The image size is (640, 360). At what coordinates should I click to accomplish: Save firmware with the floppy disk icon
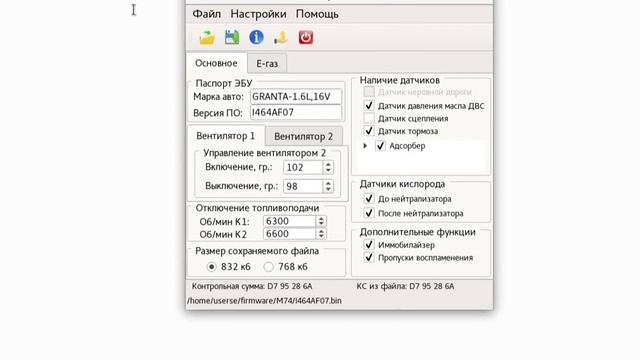point(232,37)
